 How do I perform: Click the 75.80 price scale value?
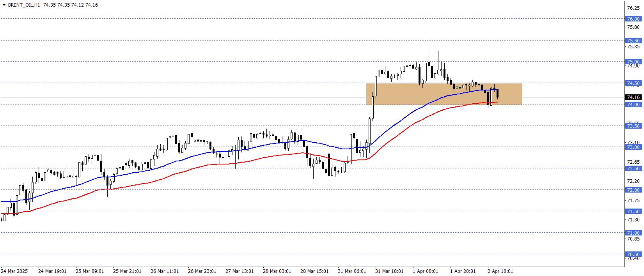click(633, 27)
